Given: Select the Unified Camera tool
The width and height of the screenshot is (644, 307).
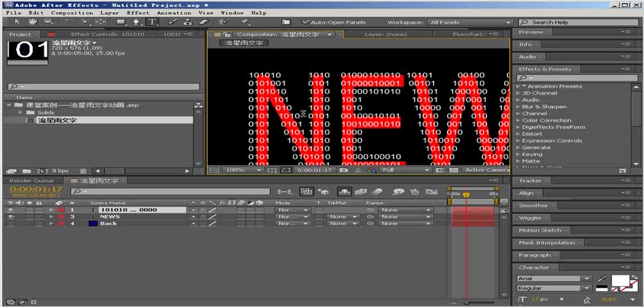Looking at the screenshot, I should [85, 21].
